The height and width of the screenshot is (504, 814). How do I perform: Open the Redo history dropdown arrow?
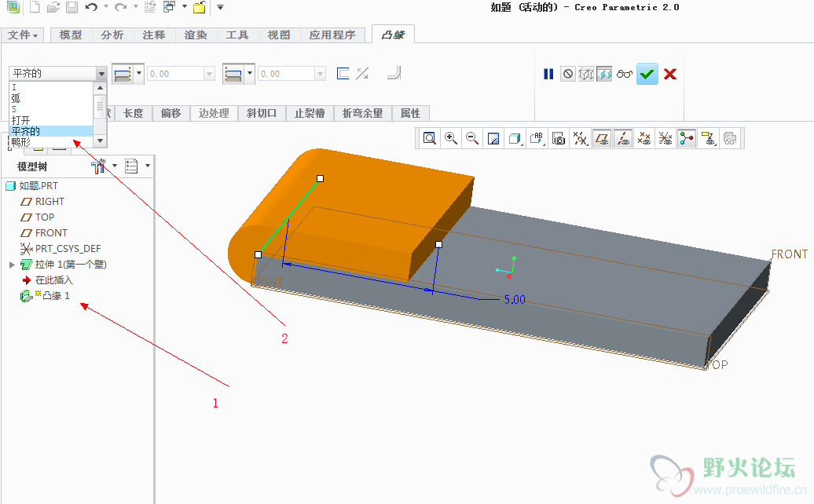click(x=135, y=7)
